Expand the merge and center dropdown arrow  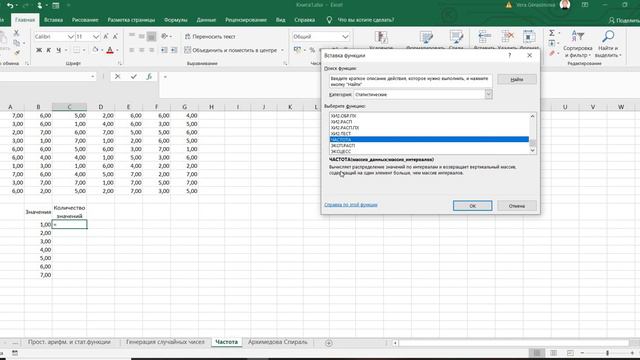(x=282, y=50)
